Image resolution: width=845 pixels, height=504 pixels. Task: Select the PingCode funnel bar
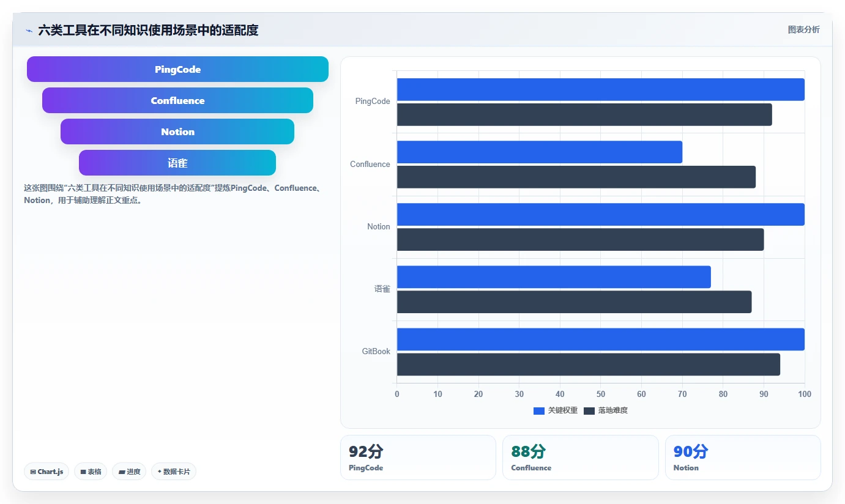pos(177,69)
